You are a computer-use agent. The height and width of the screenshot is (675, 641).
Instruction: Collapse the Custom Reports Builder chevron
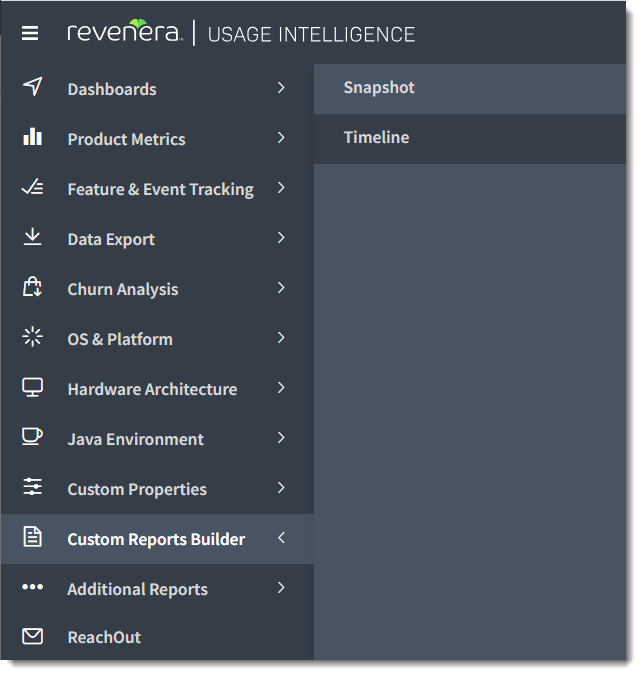[281, 538]
